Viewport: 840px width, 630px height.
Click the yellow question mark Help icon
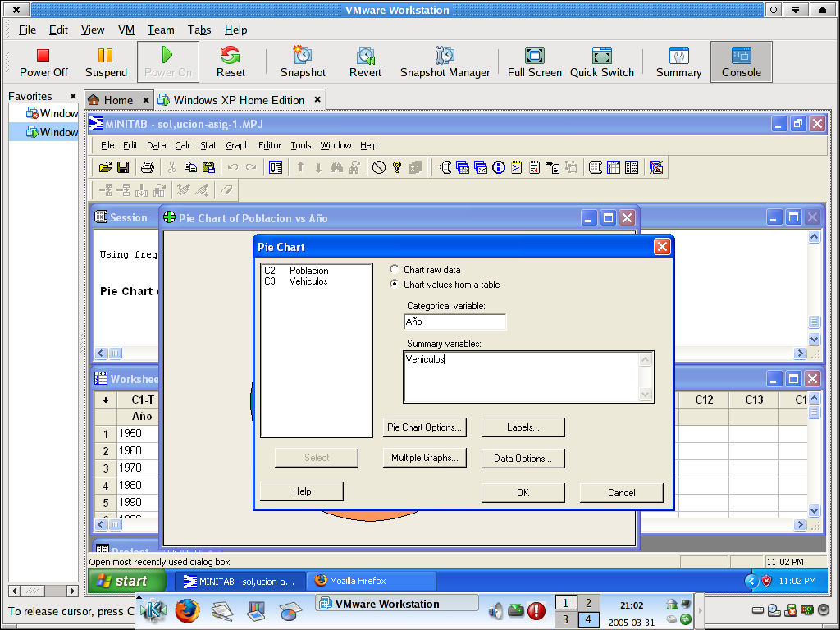tap(397, 167)
